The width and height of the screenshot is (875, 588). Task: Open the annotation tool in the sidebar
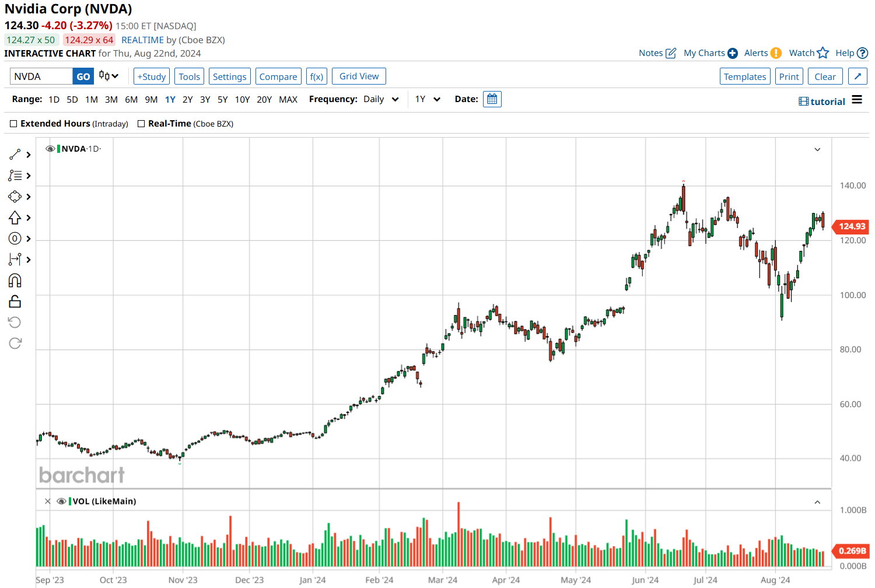click(x=15, y=175)
